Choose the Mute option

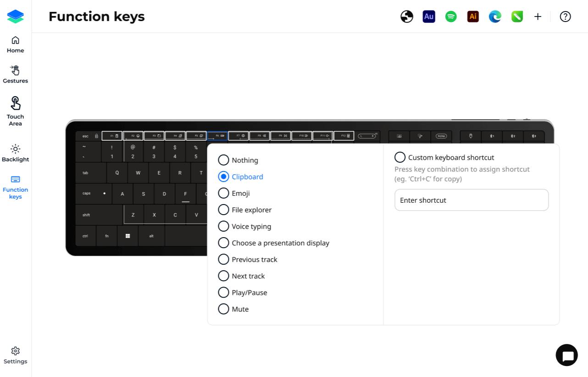point(233,309)
